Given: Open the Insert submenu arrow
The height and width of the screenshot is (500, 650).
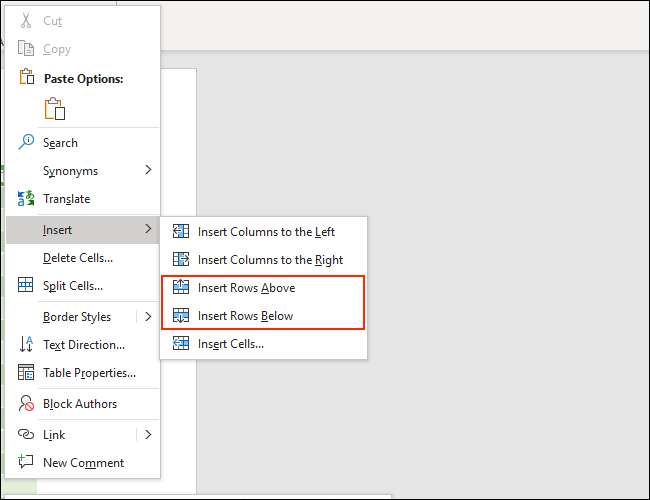Looking at the screenshot, I should pos(148,230).
